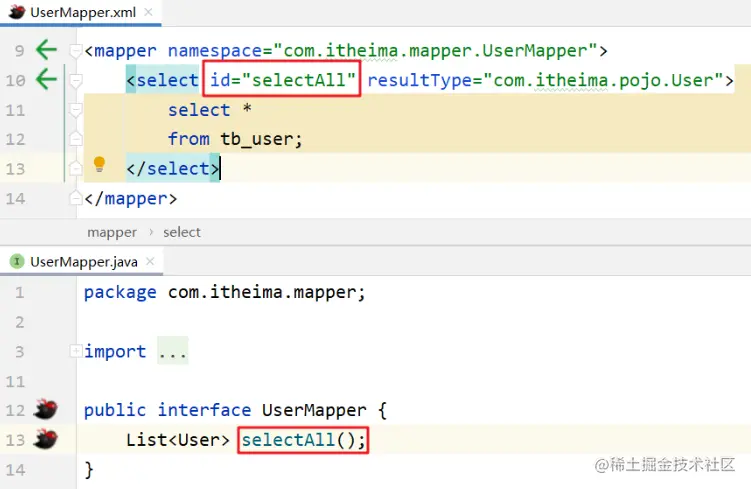Click the selectAll() method in Java file
751x489 pixels.
click(x=303, y=440)
